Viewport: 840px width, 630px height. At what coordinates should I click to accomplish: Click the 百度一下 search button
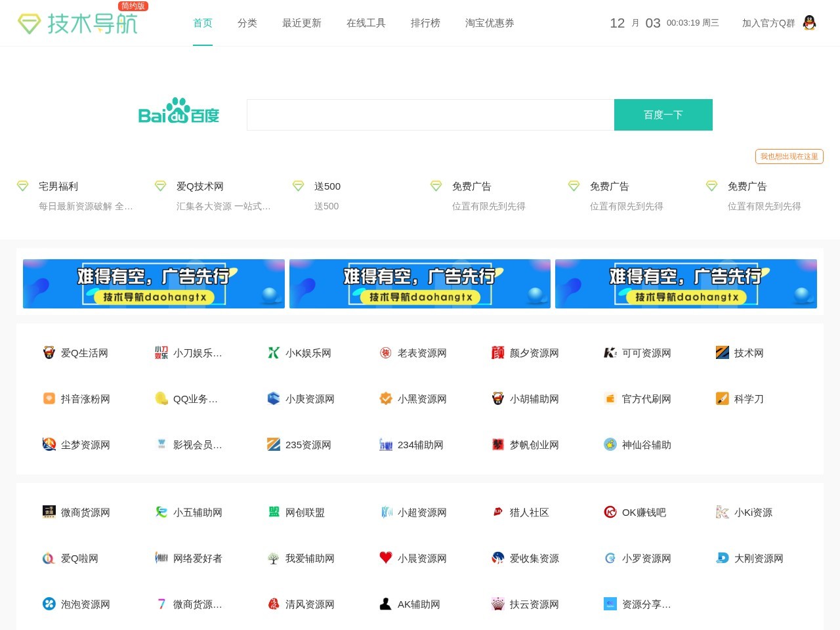(663, 114)
